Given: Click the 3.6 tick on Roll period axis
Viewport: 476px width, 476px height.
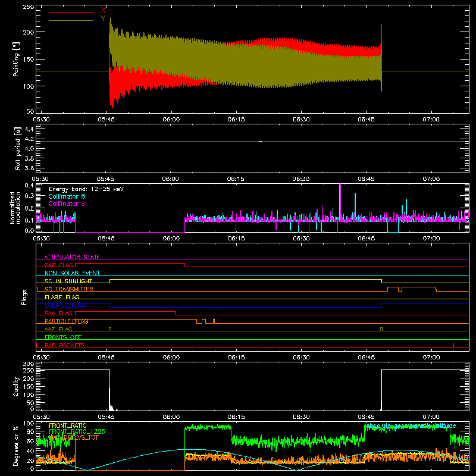Looking at the screenshot, I should [29, 168].
